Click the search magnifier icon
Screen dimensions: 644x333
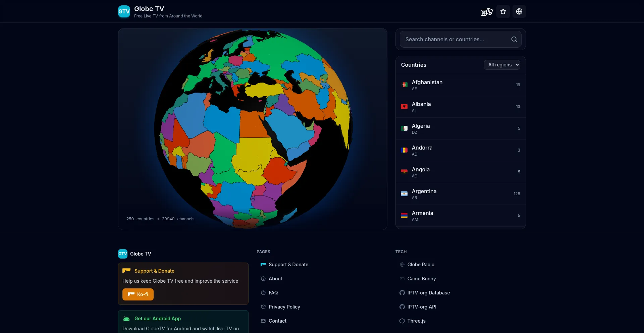click(514, 40)
